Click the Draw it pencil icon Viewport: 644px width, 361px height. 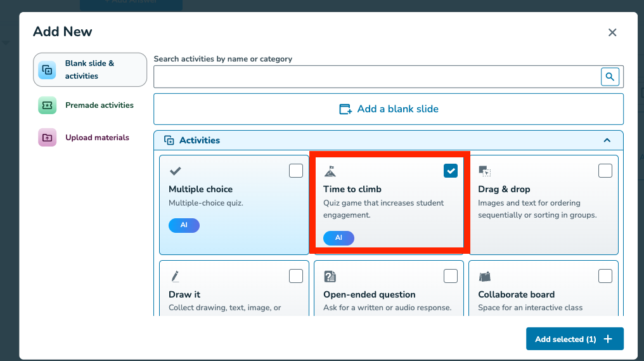176,276
